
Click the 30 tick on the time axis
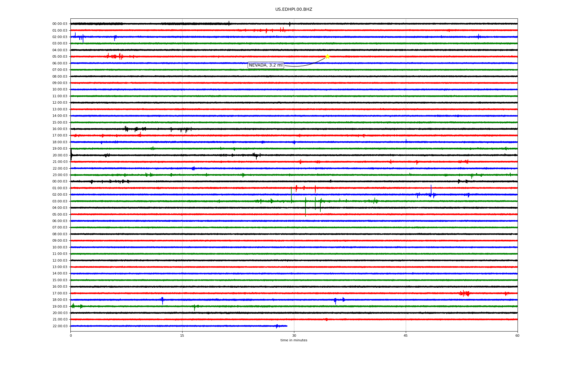pyautogui.click(x=294, y=335)
